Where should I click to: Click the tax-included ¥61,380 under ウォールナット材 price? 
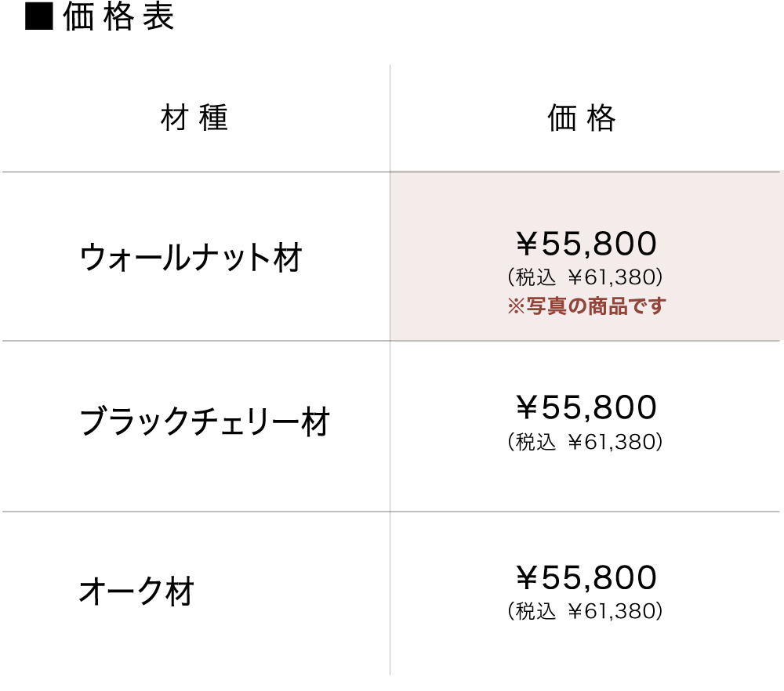click(585, 278)
